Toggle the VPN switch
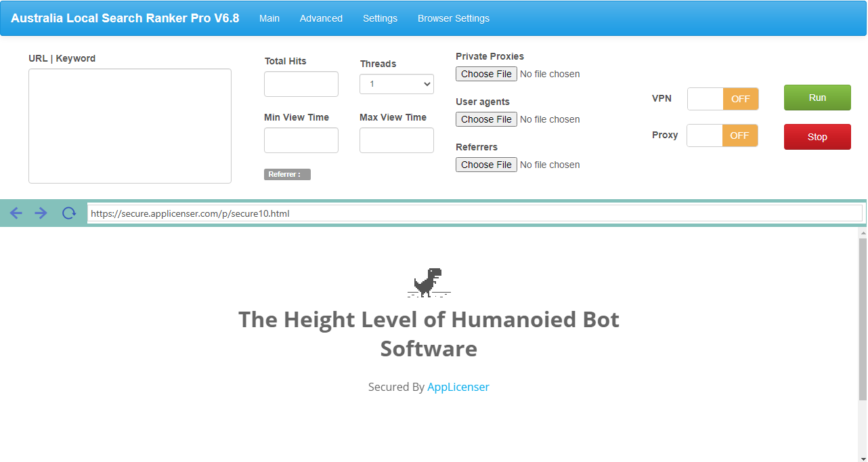Screen dimensions: 868x462 click(x=723, y=99)
